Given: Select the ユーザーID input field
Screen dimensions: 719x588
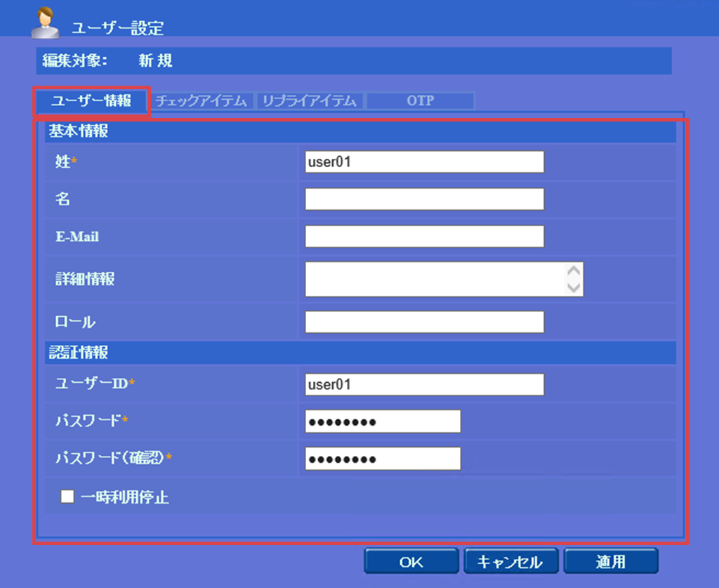Looking at the screenshot, I should (424, 384).
